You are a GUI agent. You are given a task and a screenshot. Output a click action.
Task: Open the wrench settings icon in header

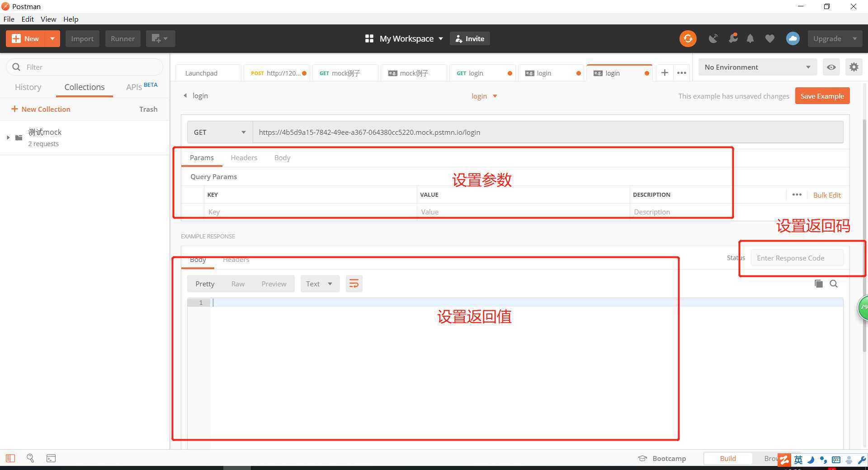pyautogui.click(x=733, y=38)
